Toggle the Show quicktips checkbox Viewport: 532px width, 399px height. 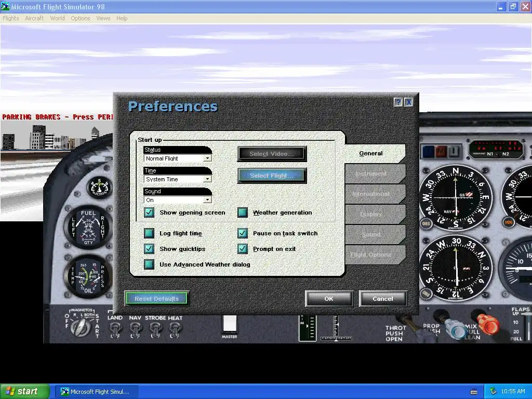[x=149, y=249]
